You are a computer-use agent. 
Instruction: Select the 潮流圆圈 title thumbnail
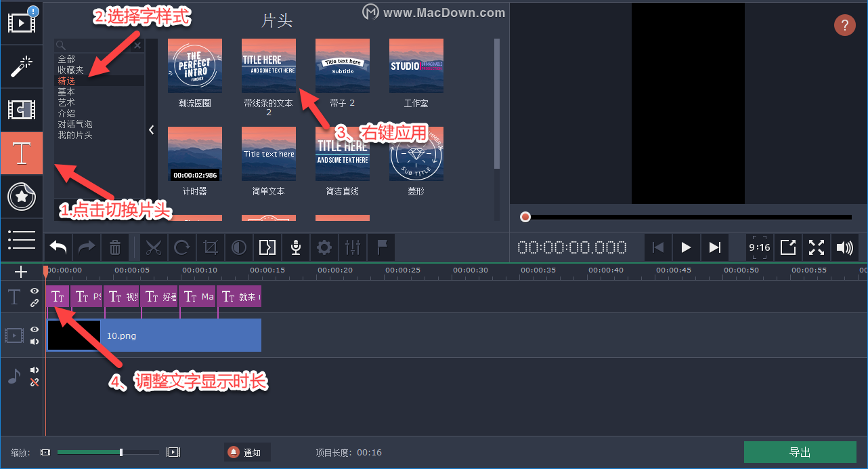[194, 66]
